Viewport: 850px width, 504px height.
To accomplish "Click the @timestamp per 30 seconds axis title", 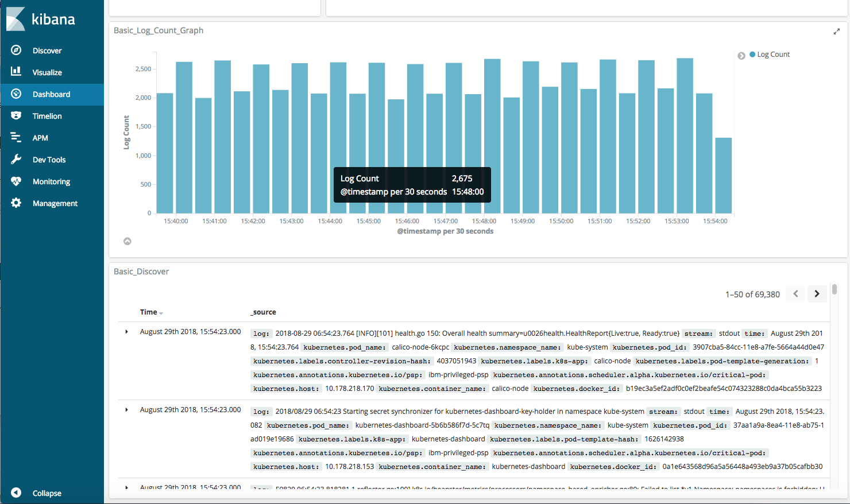I will (x=445, y=231).
